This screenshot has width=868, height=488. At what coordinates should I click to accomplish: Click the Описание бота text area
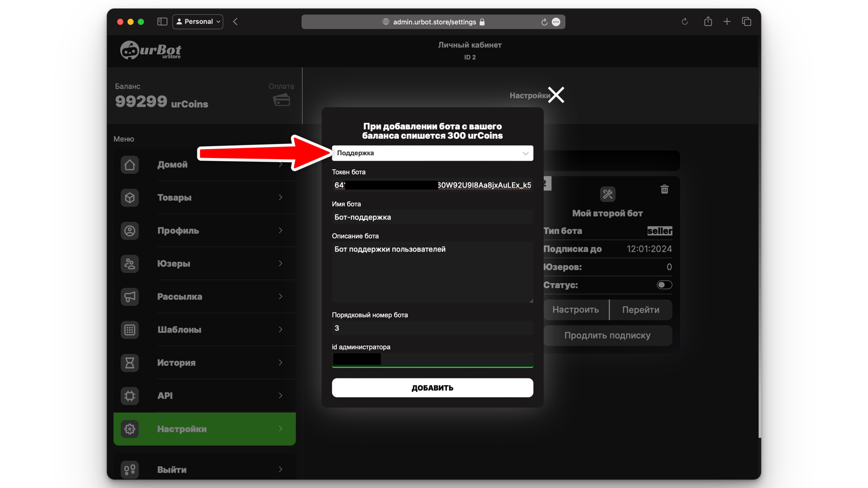tap(432, 272)
